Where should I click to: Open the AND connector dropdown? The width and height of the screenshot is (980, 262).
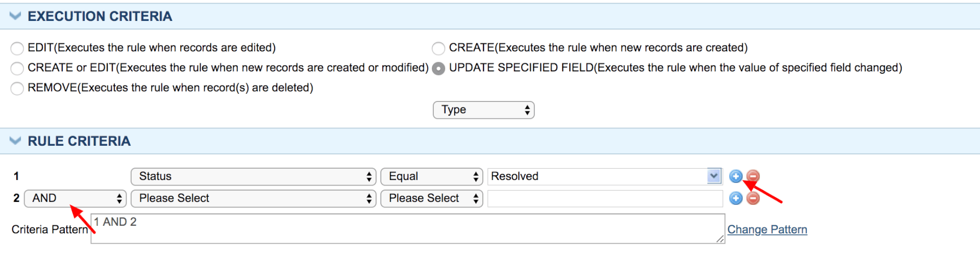coord(75,199)
